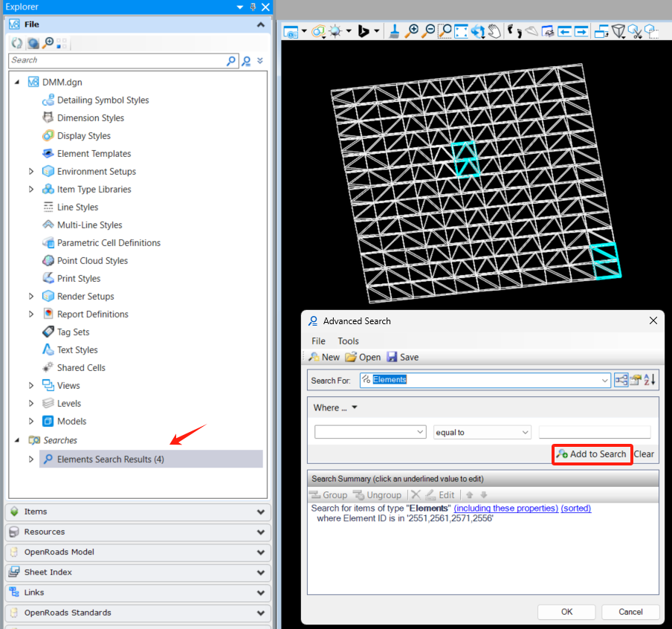The height and width of the screenshot is (629, 672).
Task: Click the Refresh icon in Explorer toolbar
Action: pyautogui.click(x=16, y=43)
